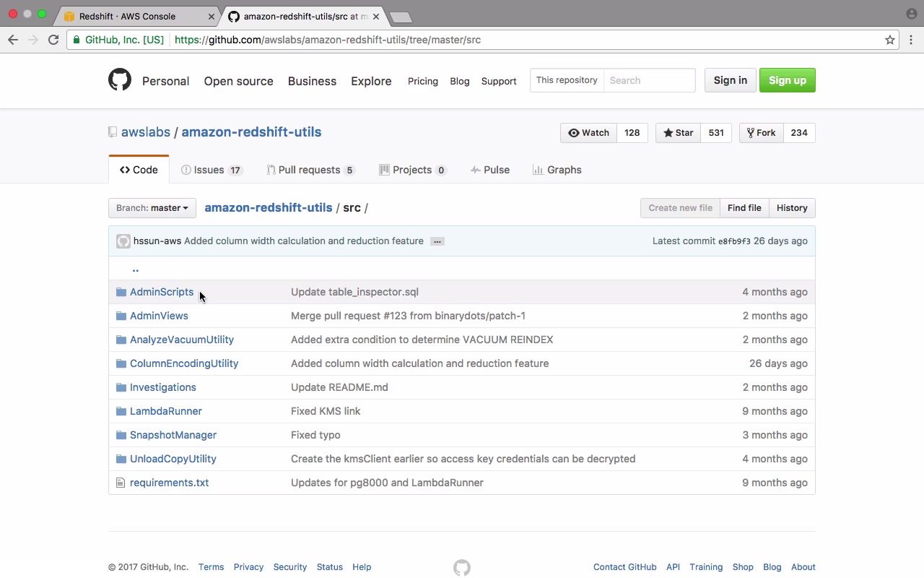The image size is (924, 578).
Task: Click the green Sign up button
Action: 788,80
